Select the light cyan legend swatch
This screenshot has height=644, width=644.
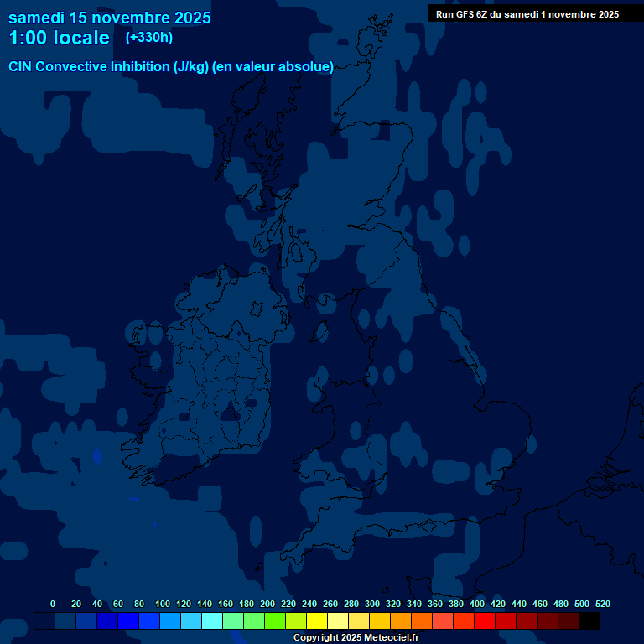coord(212,621)
